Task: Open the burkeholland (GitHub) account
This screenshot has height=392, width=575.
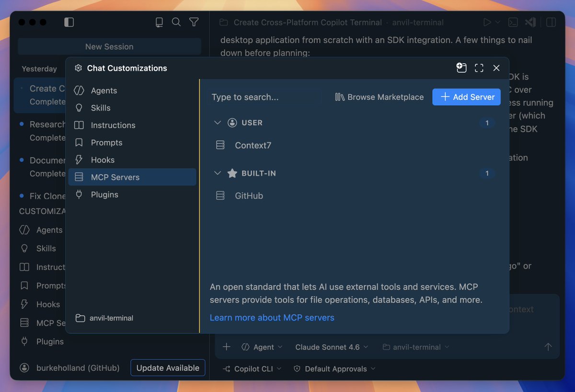Action: coord(69,368)
